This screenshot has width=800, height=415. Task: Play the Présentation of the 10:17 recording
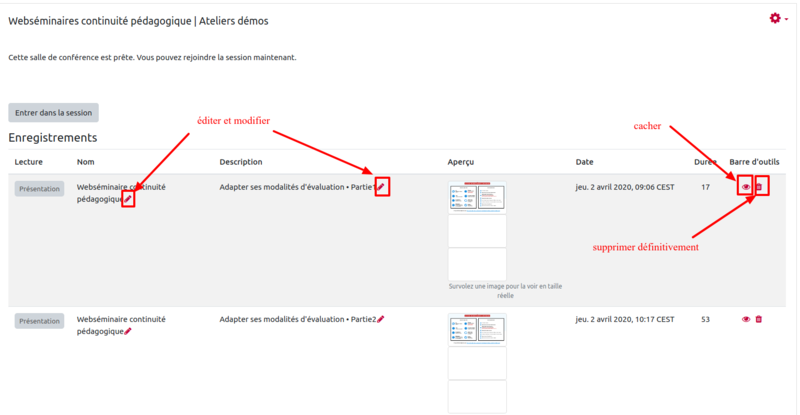point(39,321)
